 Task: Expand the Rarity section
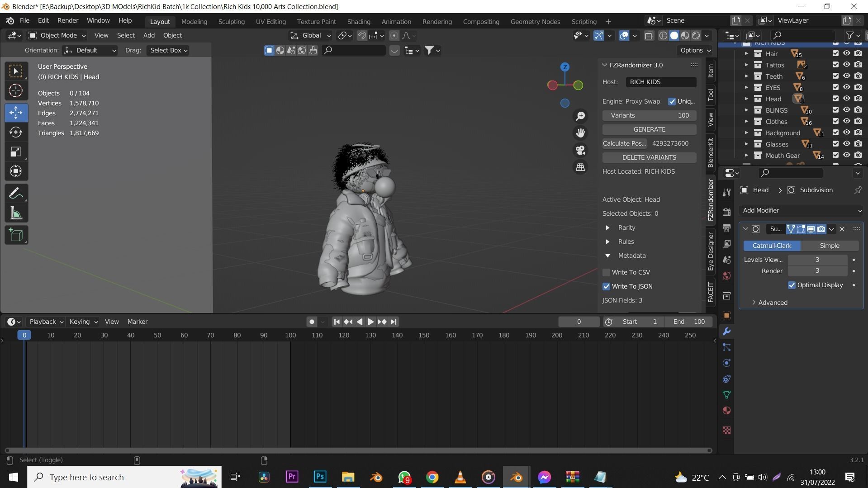[607, 227]
